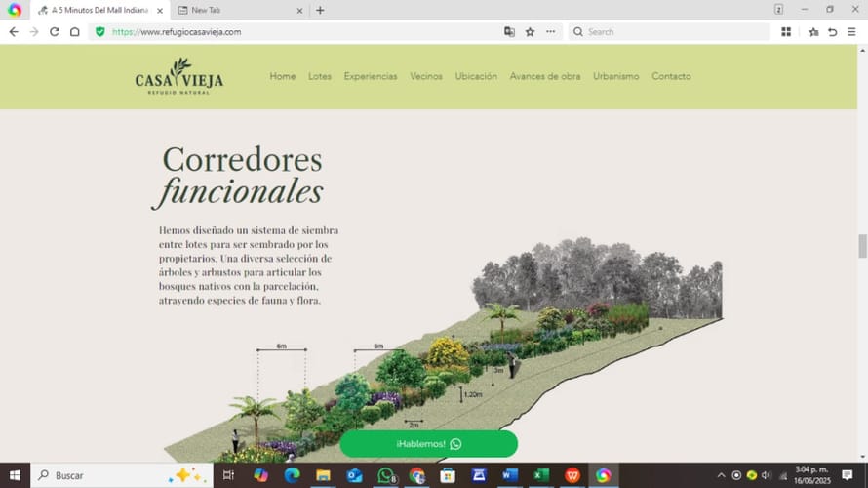This screenshot has height=488, width=868.
Task: Open a new tab with plus button
Action: point(320,10)
